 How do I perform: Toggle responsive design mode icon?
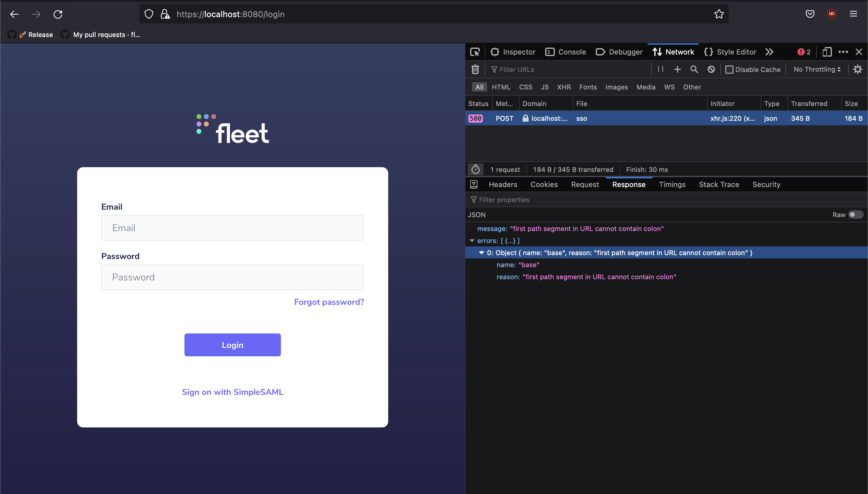(827, 52)
